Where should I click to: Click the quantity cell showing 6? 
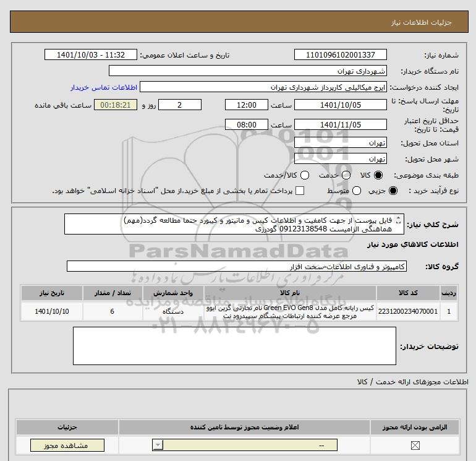113,311
